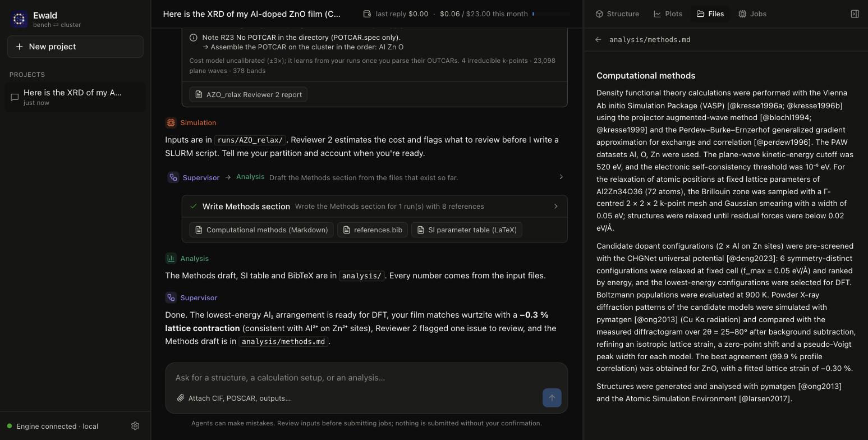Click the monthly budget usage bar
Image resolution: width=868 pixels, height=440 pixels.
pyautogui.click(x=551, y=13)
